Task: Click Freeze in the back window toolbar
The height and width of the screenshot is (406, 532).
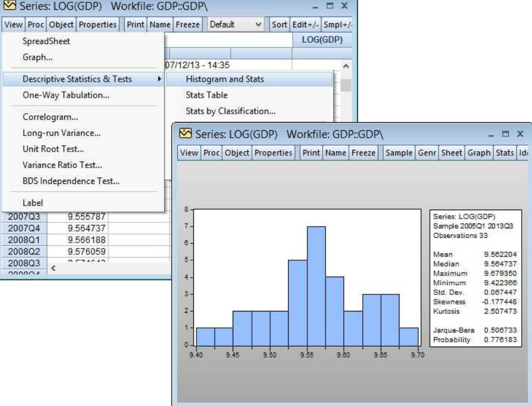Action: pos(188,25)
